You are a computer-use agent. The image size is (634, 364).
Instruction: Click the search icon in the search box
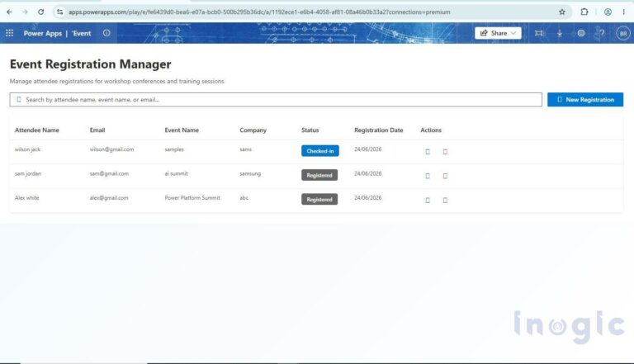click(x=19, y=100)
